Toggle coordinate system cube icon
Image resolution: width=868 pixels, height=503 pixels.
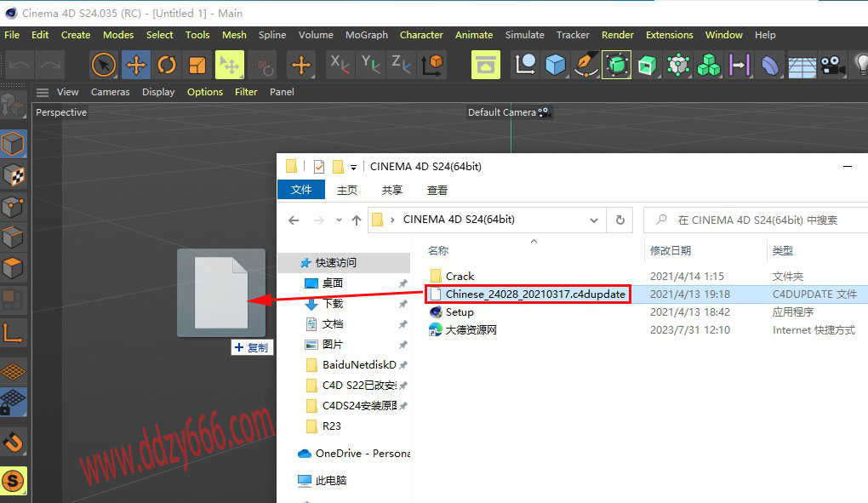[x=432, y=65]
